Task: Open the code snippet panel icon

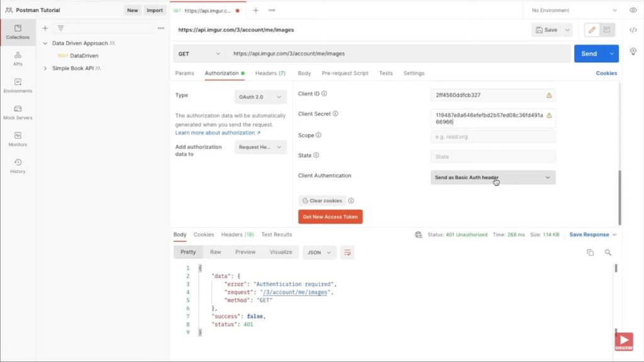Action: (633, 30)
